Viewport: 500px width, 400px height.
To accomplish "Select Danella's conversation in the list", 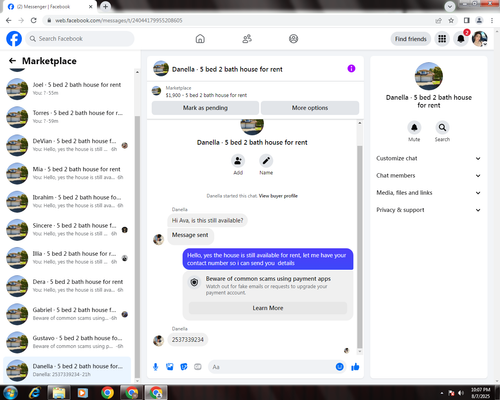I will (67, 370).
